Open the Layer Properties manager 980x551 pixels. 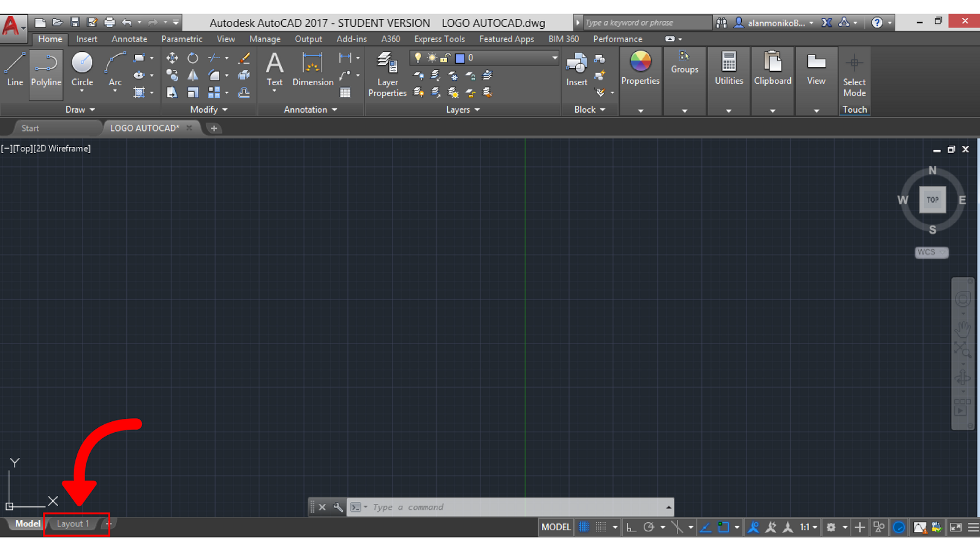click(x=387, y=73)
